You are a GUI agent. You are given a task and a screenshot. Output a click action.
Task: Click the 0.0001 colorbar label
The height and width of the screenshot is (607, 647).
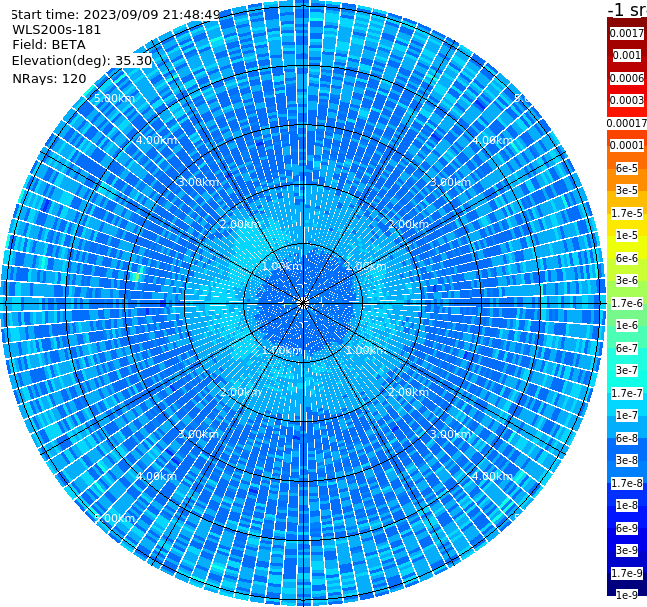click(x=627, y=145)
